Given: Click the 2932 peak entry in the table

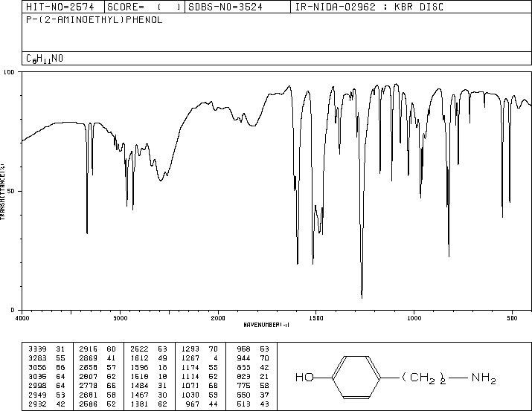Looking at the screenshot, I should pos(47,404).
